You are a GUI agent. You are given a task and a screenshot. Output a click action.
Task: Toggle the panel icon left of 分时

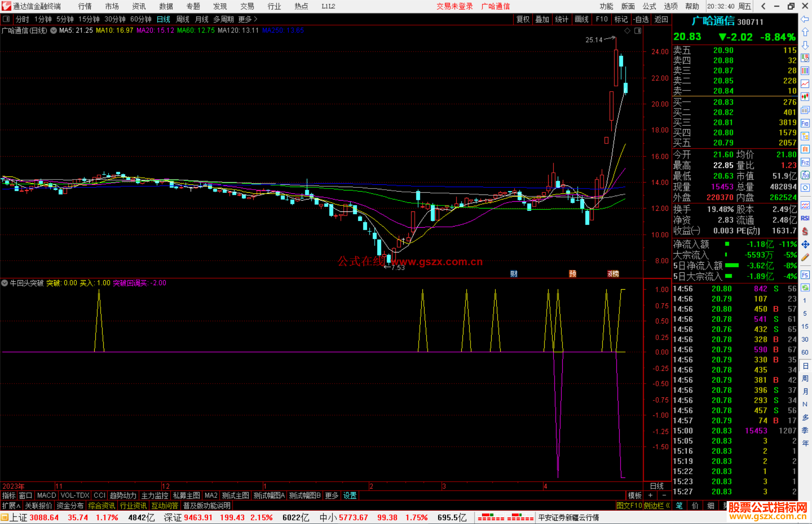[x=6, y=19]
